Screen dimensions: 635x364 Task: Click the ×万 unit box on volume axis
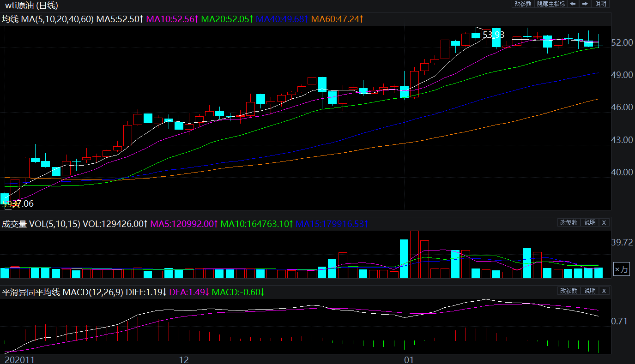pyautogui.click(x=621, y=269)
